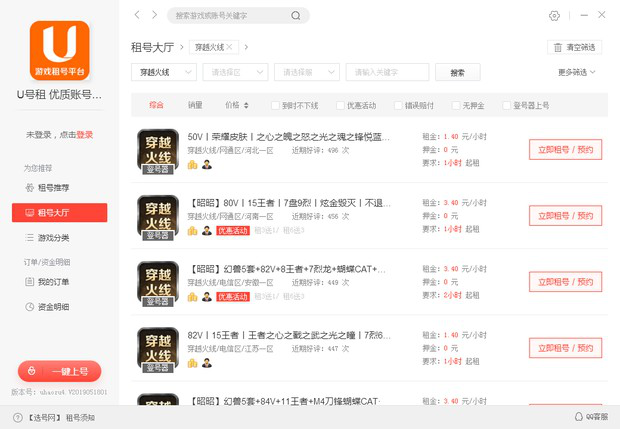This screenshot has width=620, height=429.
Task: Check the 无押金 filter option
Action: coord(456,105)
